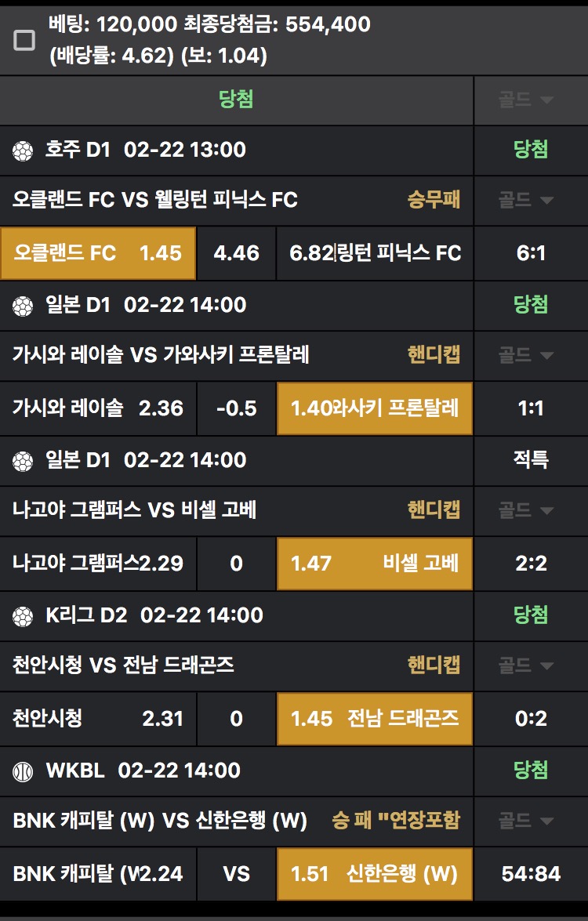Open the 골드 dropdown for 천안시청 match

526,665
